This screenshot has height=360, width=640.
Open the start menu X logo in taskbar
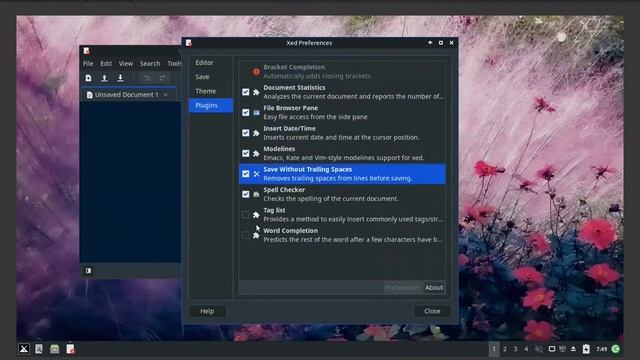[x=24, y=349]
